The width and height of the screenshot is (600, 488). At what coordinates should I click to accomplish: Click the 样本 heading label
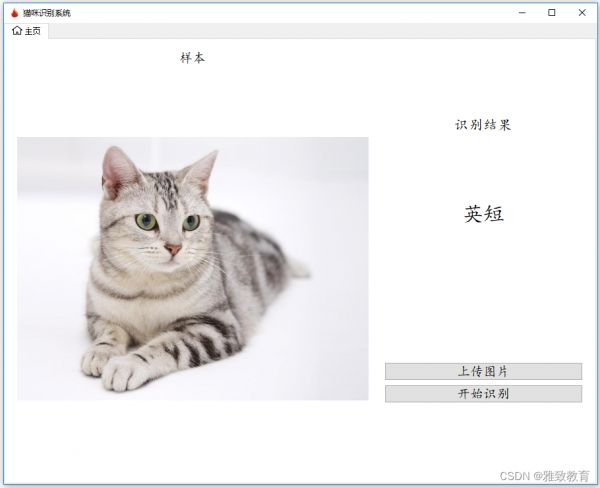tap(192, 58)
